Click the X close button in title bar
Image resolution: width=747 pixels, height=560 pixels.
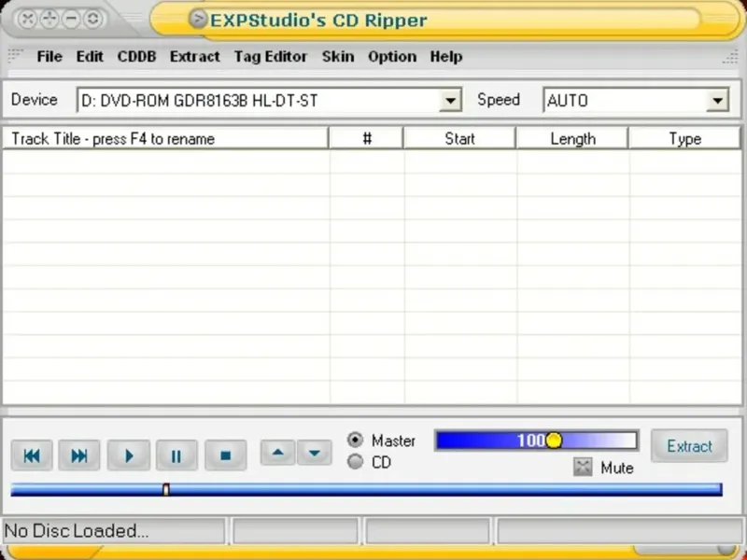tap(27, 19)
